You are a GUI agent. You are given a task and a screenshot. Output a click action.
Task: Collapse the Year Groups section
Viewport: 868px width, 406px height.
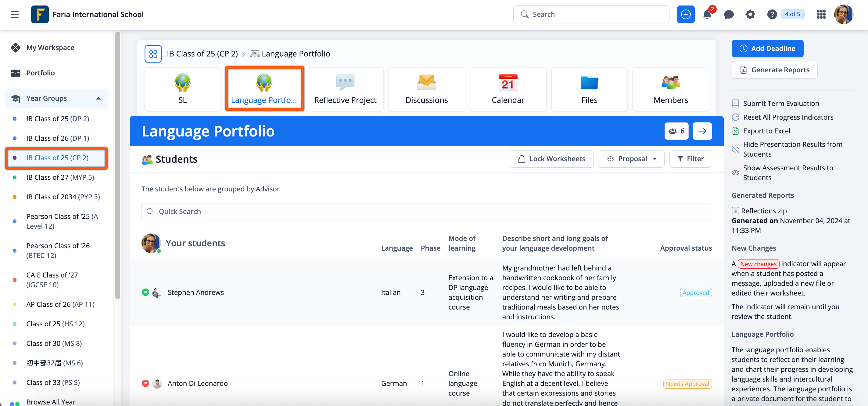[x=99, y=99]
